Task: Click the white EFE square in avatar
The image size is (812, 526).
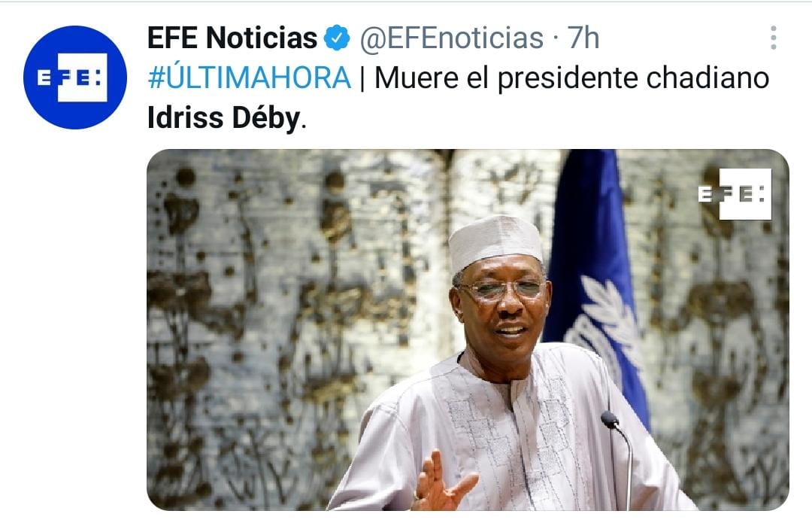Action: (x=83, y=78)
